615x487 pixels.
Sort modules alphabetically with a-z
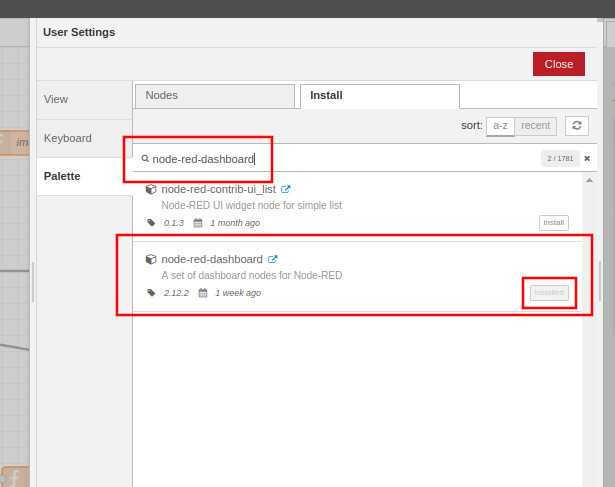(x=500, y=126)
